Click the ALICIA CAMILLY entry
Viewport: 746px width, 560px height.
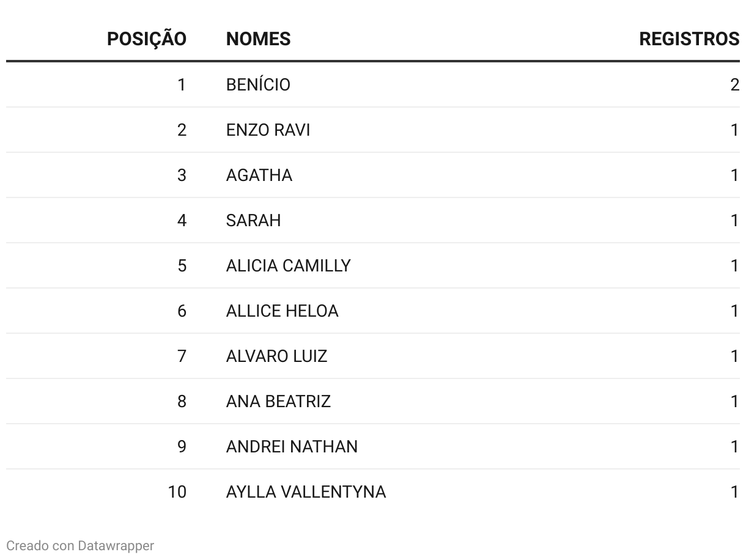(289, 266)
